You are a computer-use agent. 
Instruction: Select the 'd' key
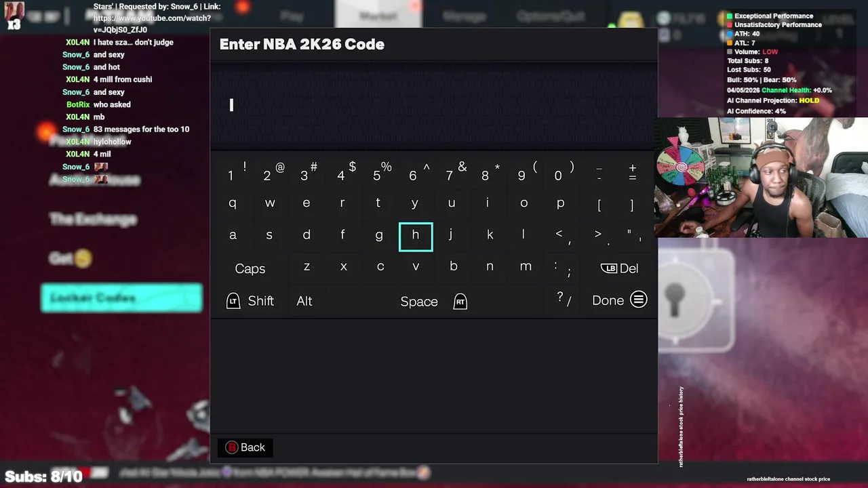tap(307, 235)
